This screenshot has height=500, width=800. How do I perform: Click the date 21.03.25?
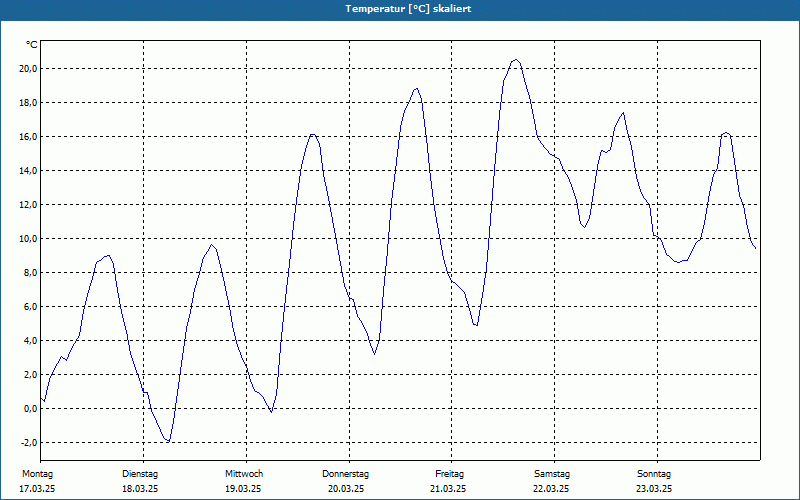pyautogui.click(x=448, y=489)
